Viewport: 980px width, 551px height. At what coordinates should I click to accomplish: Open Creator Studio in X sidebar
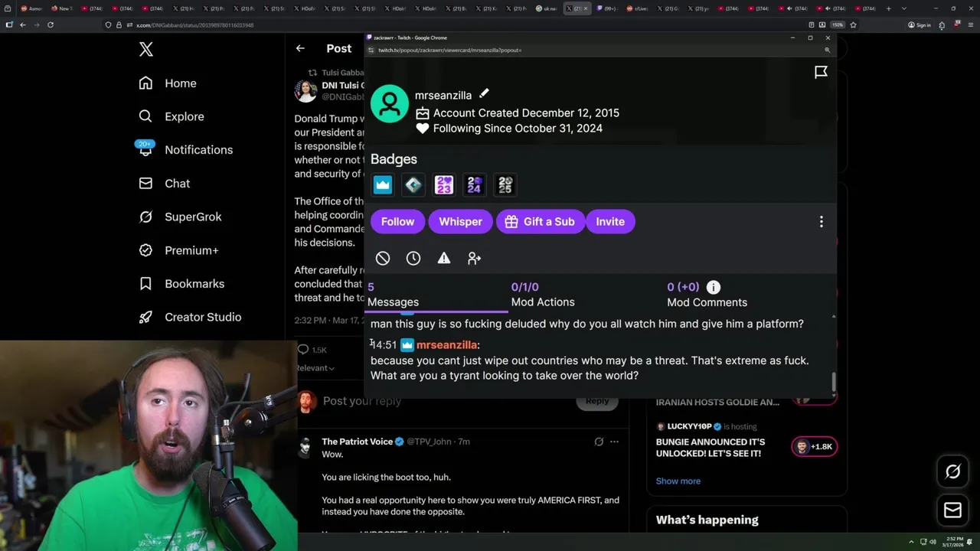click(191, 317)
